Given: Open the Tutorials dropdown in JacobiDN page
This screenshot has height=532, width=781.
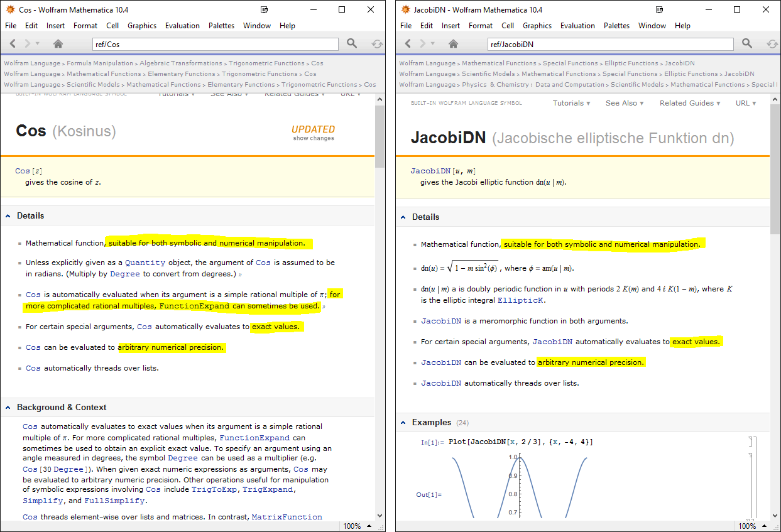Looking at the screenshot, I should pyautogui.click(x=571, y=103).
